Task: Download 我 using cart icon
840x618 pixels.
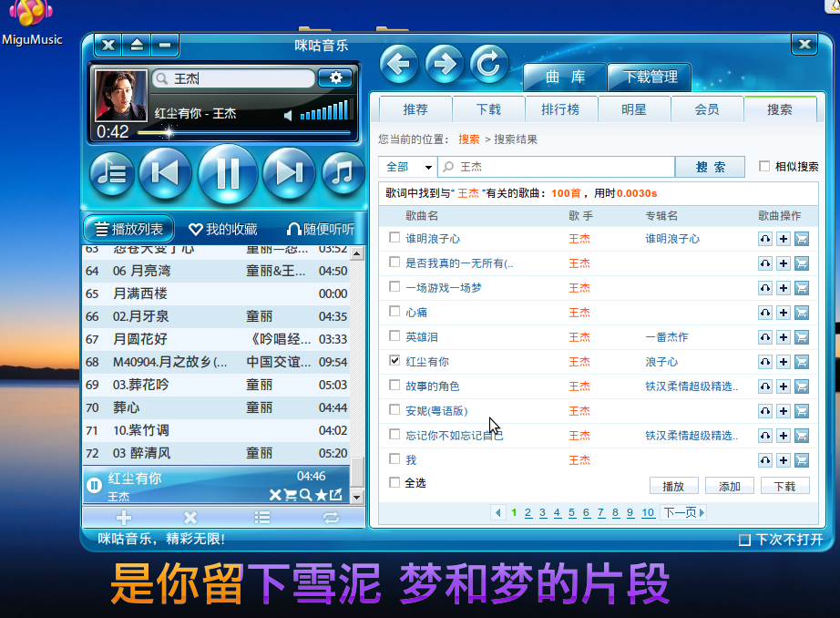Action: [x=802, y=460]
